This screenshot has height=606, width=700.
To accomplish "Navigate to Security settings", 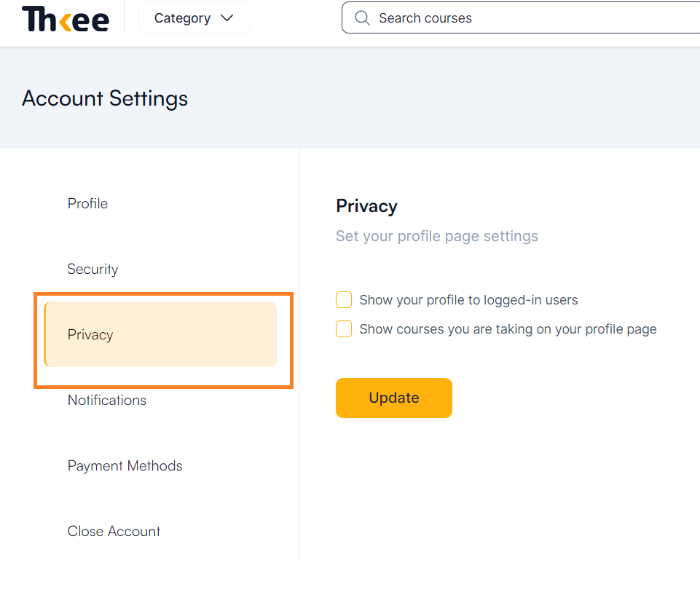I will (x=93, y=269).
